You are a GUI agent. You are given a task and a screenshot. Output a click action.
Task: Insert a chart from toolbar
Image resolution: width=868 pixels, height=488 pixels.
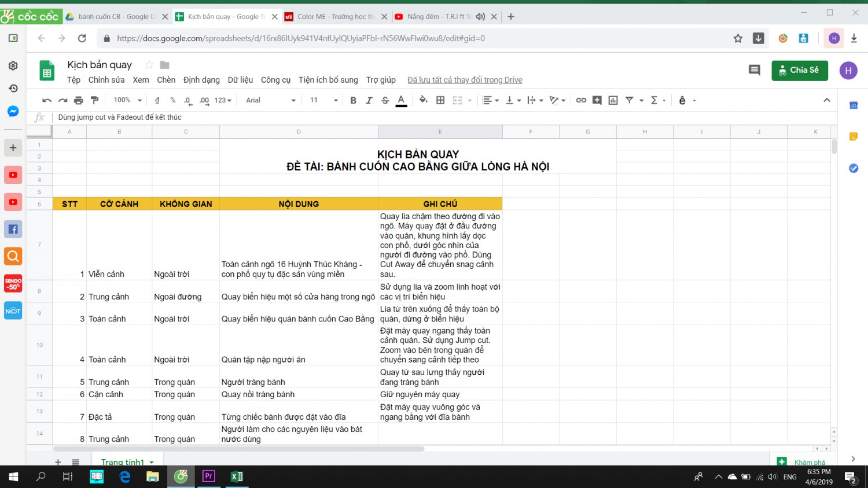(x=613, y=101)
